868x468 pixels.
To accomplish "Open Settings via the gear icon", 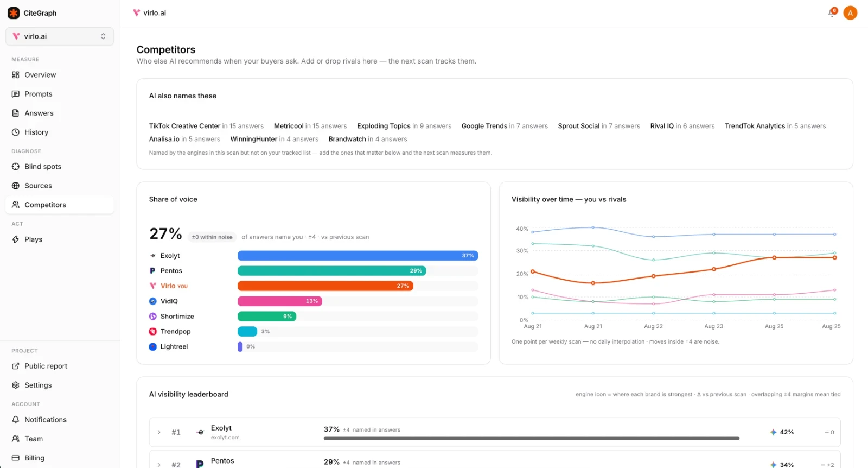I will click(16, 385).
